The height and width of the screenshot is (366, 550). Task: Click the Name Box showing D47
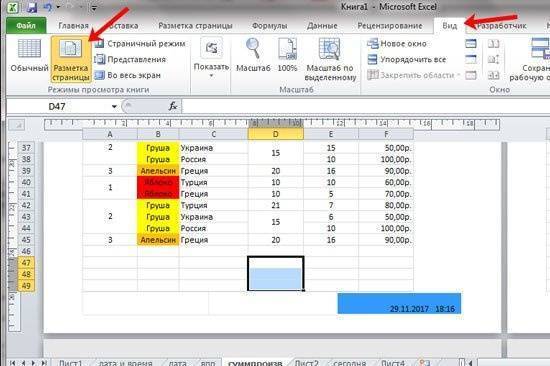tap(58, 106)
